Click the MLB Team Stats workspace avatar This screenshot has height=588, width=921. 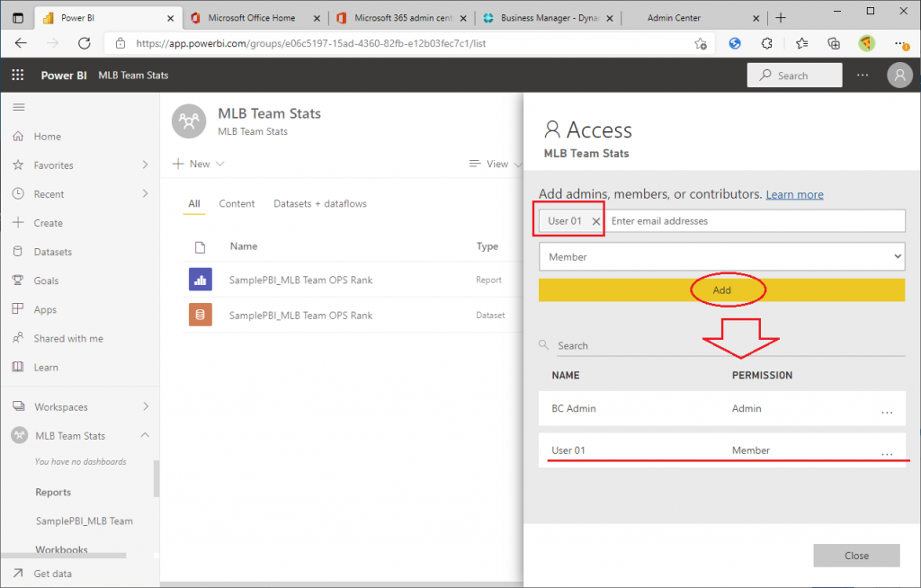pyautogui.click(x=189, y=121)
